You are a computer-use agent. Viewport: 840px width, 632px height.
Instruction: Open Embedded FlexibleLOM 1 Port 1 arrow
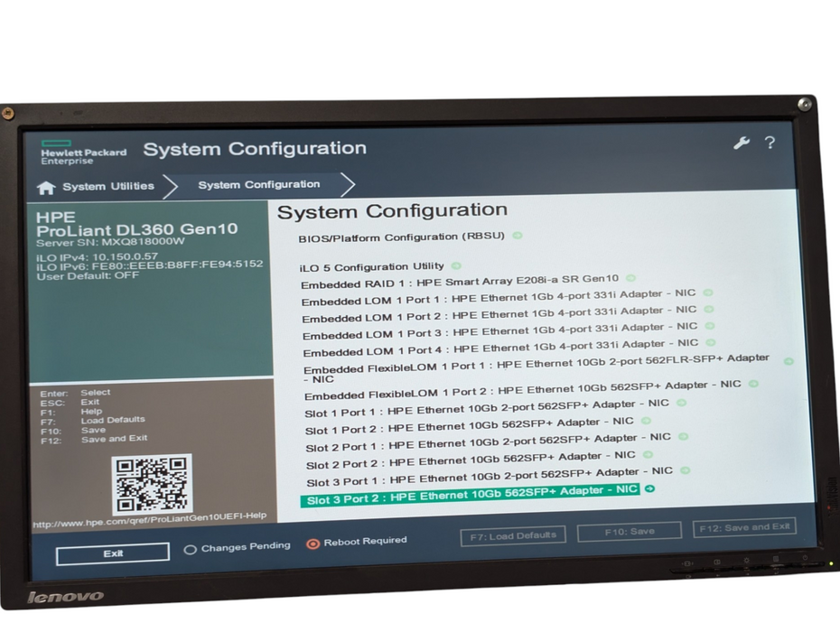pos(789,361)
